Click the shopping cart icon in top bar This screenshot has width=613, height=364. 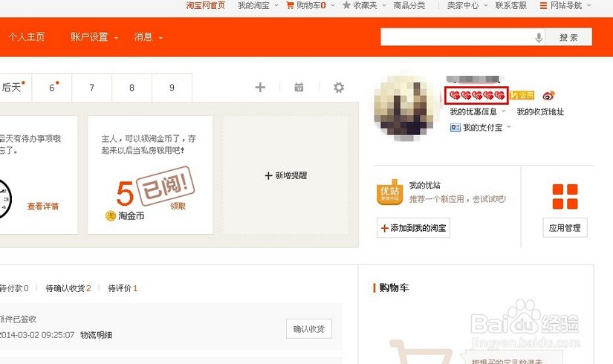[x=290, y=5]
